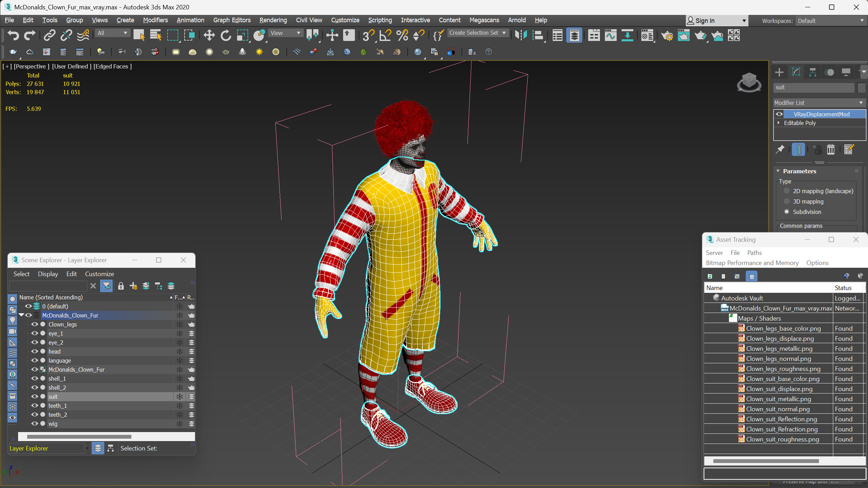This screenshot has width=868, height=488.
Task: Click the lock icon in Scene Explorer
Action: pos(121,286)
